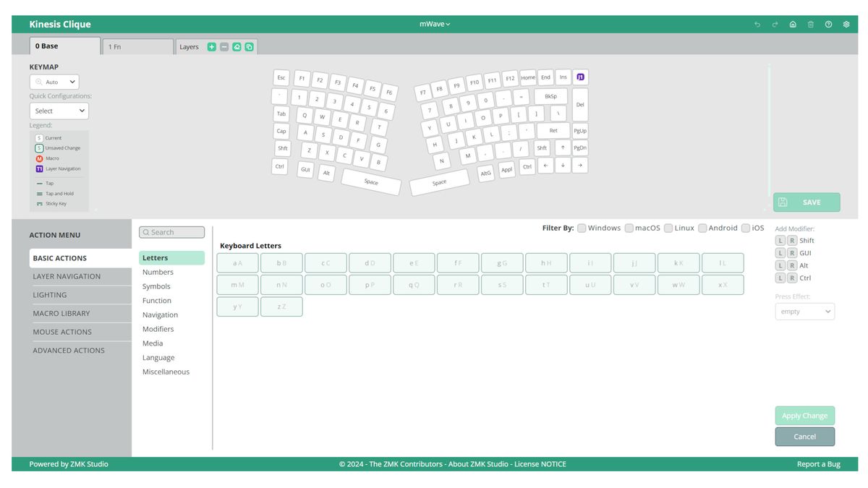The image size is (868, 488).
Task: Enable the Android filter checkbox
Action: coord(702,228)
